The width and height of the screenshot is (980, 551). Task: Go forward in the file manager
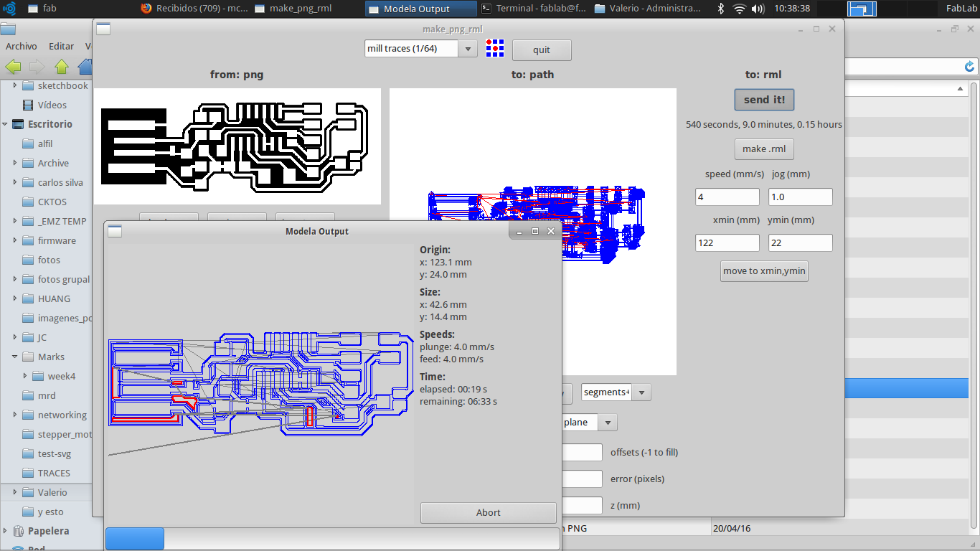(37, 67)
